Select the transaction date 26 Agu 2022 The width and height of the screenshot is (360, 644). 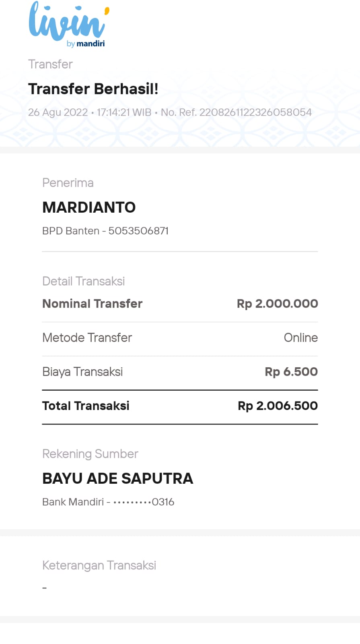58,112
